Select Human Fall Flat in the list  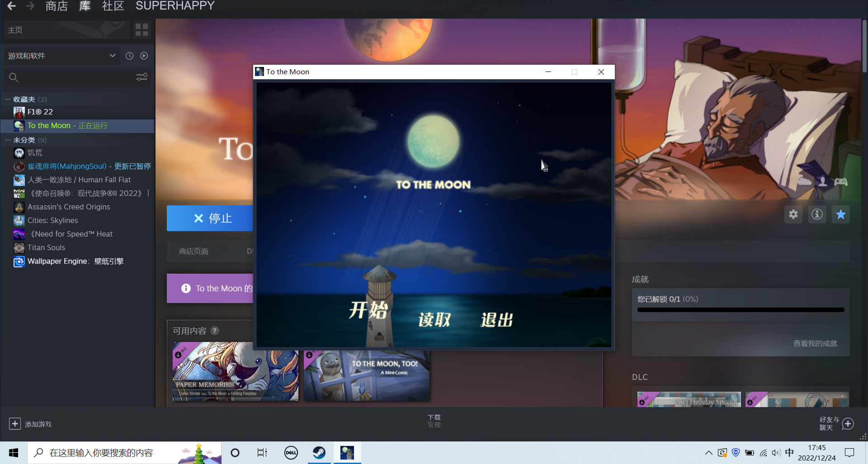click(x=78, y=180)
